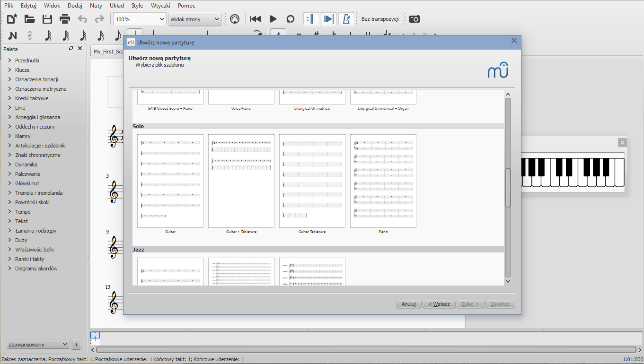
Task: Click the Wstecz button in dialog
Action: coord(439,304)
